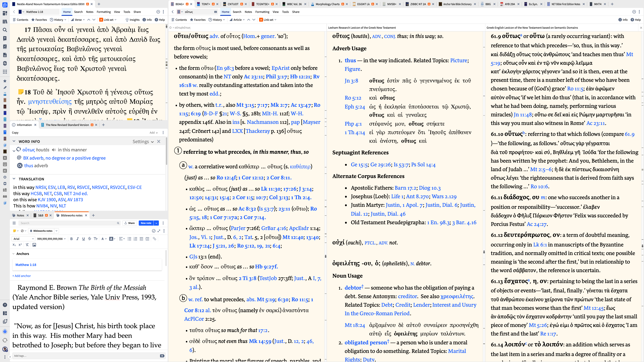
Task: Open the font size dropdown in notes
Action: coord(51,239)
